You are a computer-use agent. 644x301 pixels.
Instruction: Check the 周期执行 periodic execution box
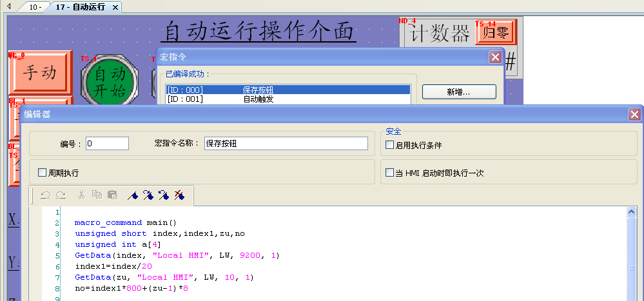coord(43,173)
